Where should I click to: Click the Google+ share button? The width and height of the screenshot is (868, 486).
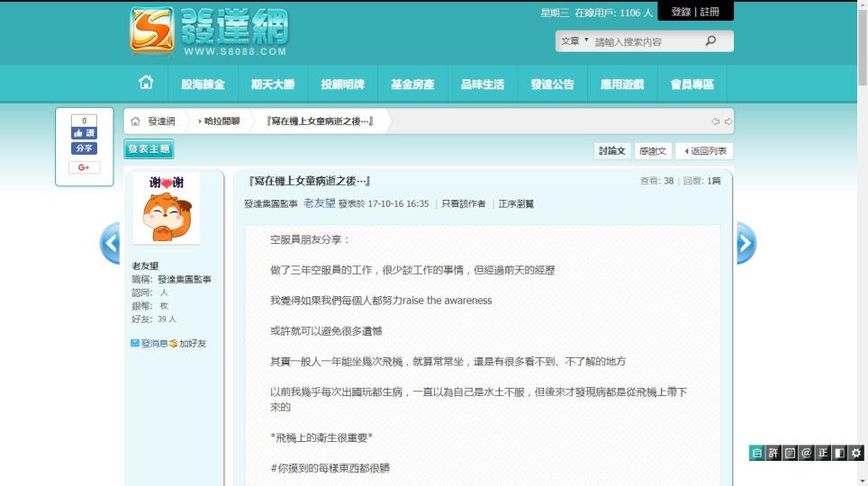click(84, 167)
